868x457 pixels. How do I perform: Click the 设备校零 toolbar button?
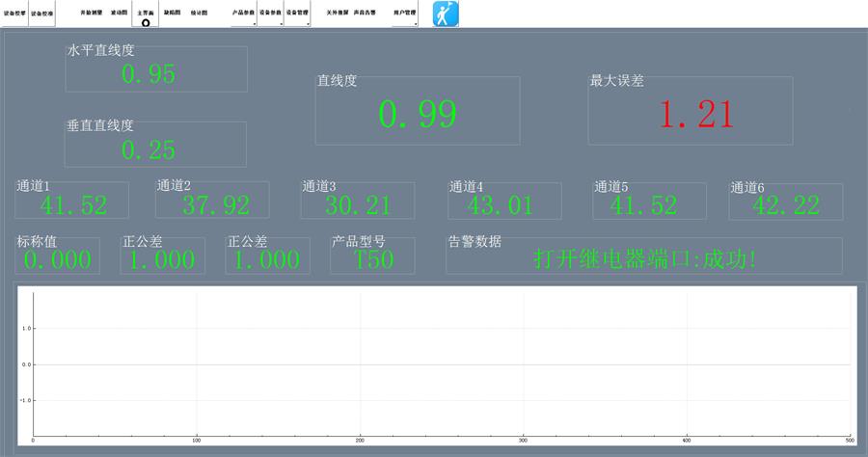click(14, 13)
